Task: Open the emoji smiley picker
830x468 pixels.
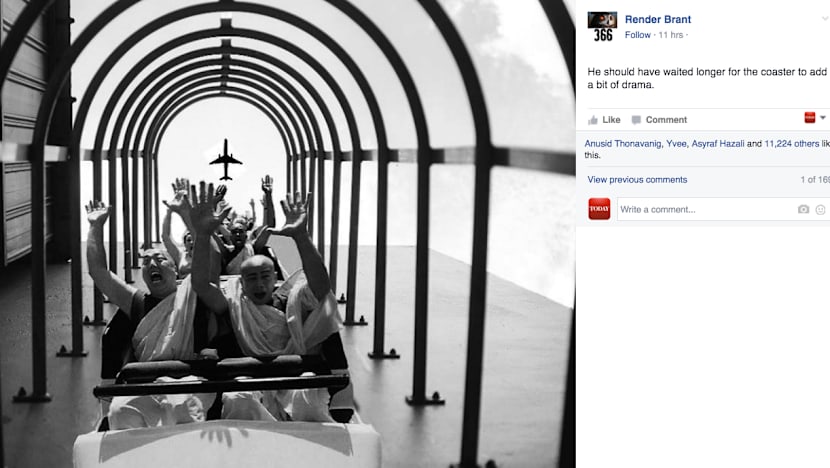Action: 820,210
